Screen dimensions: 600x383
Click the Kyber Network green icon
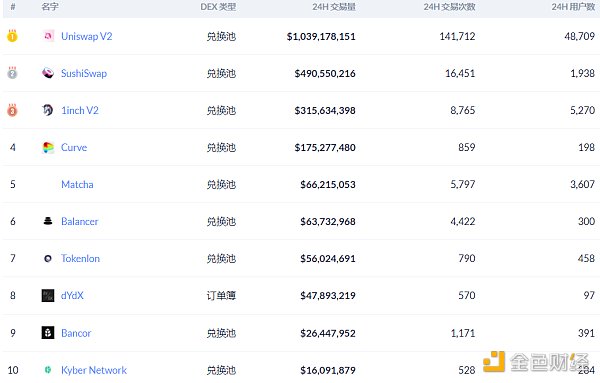pos(48,370)
